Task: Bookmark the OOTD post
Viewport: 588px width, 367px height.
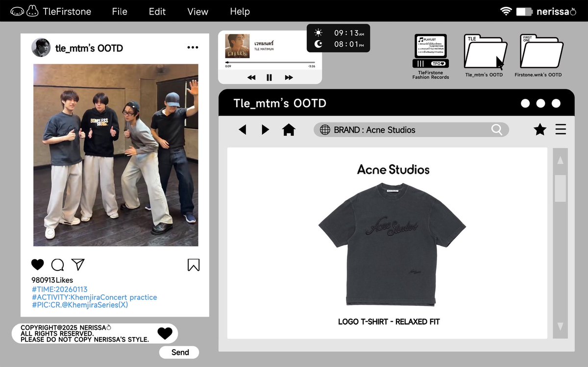Action: [x=194, y=265]
